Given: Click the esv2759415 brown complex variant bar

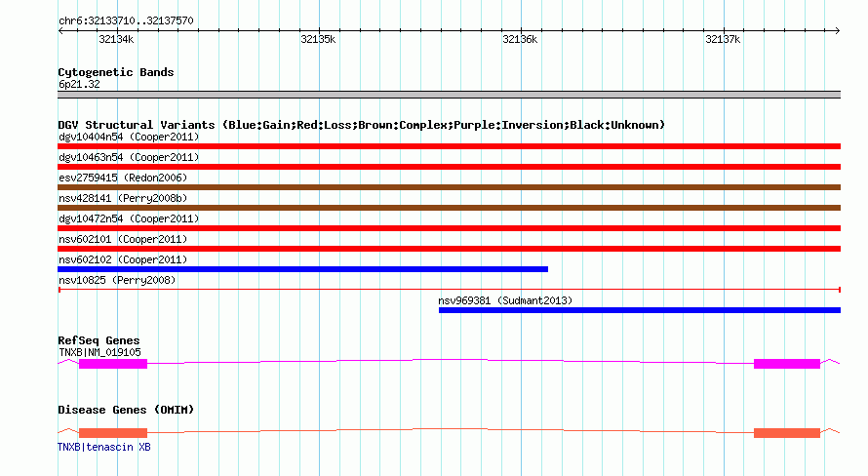Looking at the screenshot, I should click(x=449, y=187).
